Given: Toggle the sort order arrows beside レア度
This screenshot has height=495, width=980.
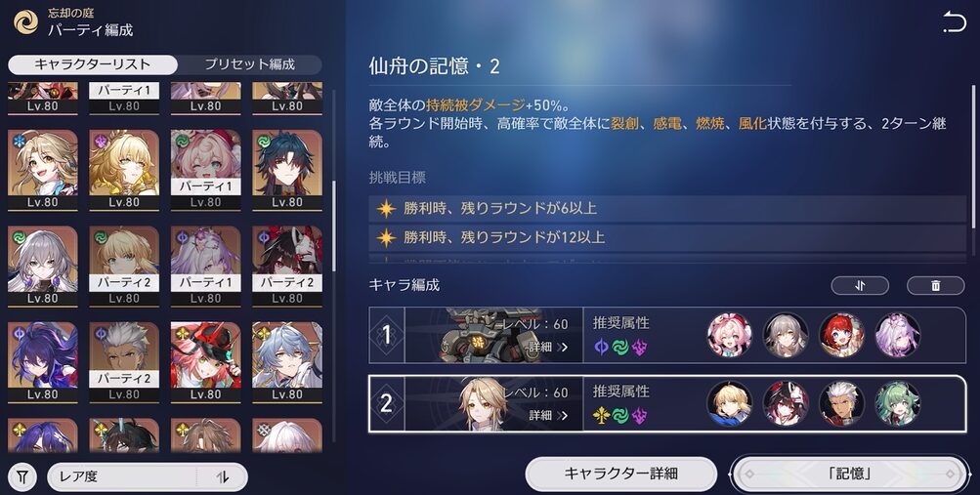Looking at the screenshot, I should pyautogui.click(x=222, y=477).
